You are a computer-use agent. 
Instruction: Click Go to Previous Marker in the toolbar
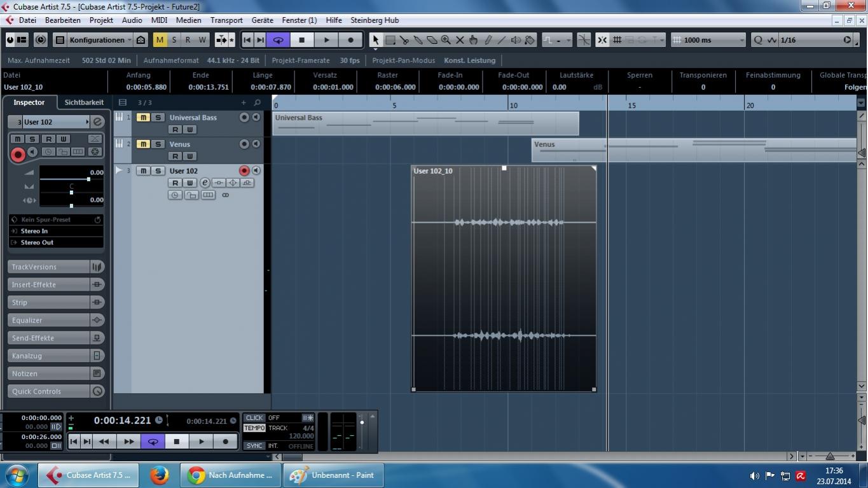point(247,40)
